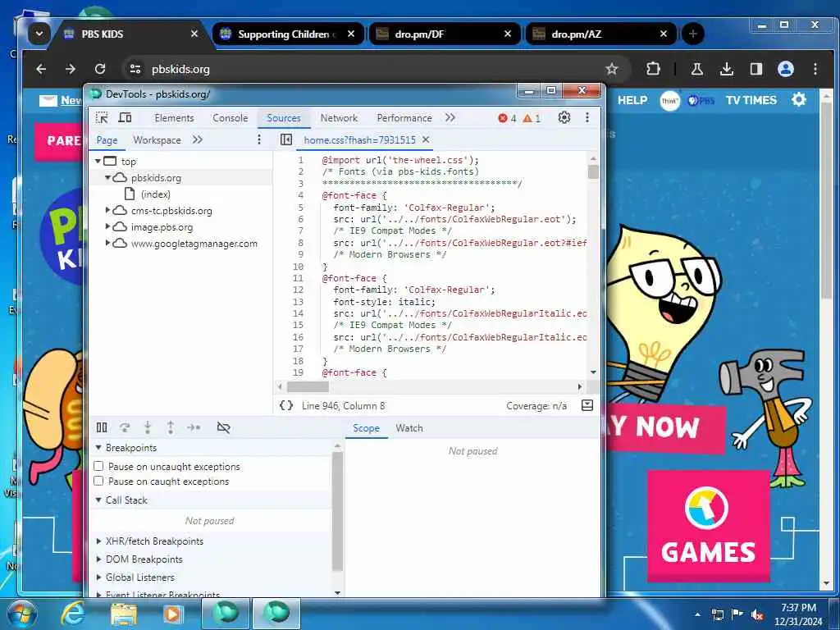Click the Step out of function icon
The width and height of the screenshot is (840, 630).
[171, 427]
